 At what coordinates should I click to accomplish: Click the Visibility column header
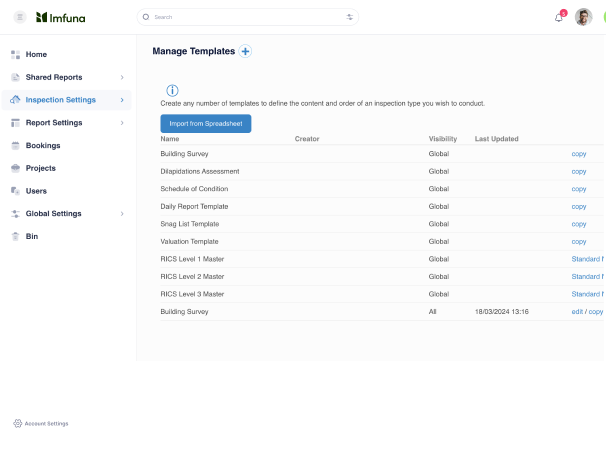pos(443,139)
